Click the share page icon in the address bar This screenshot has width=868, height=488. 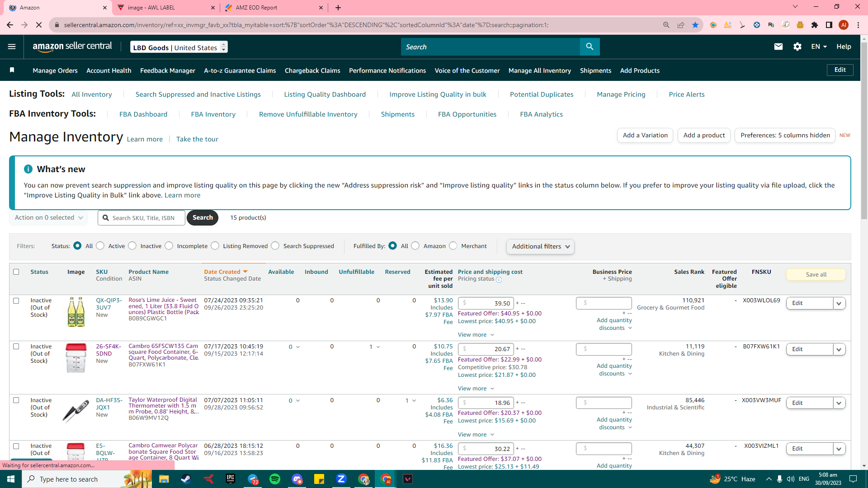coord(681,25)
